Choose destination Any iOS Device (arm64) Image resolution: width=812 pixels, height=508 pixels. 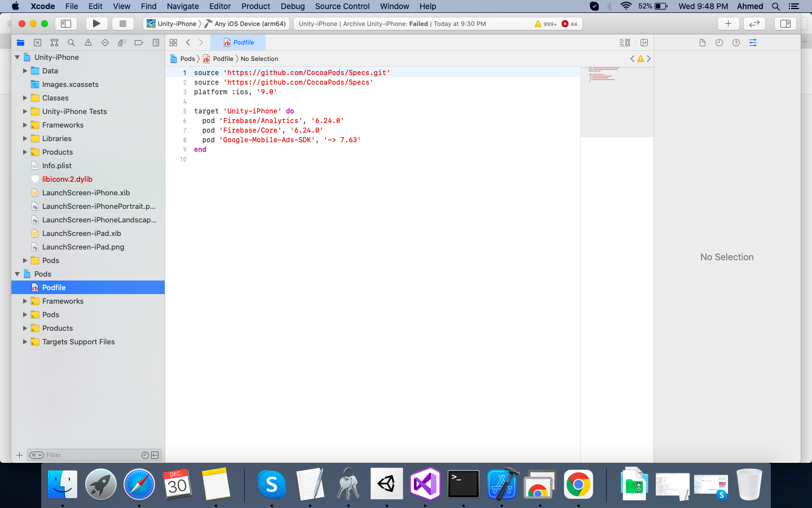pyautogui.click(x=246, y=24)
